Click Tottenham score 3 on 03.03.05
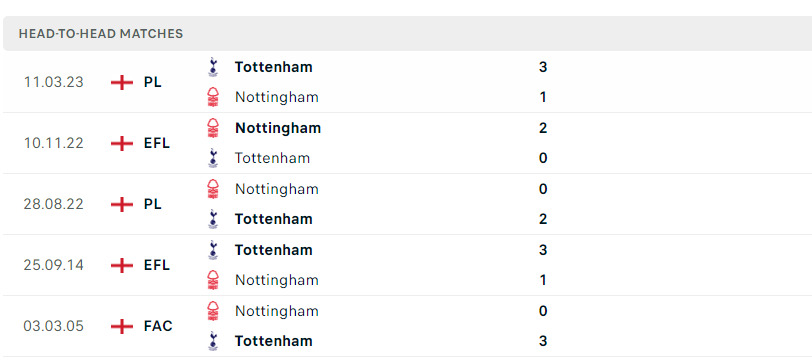 point(543,341)
